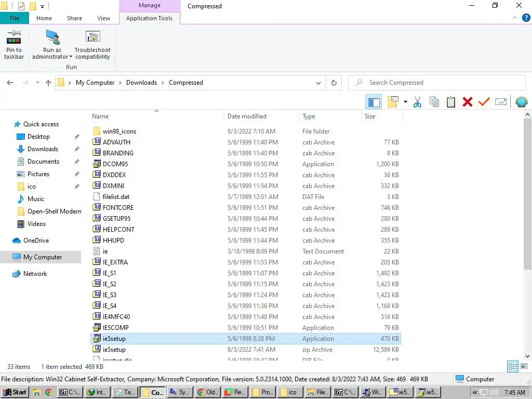This screenshot has width=532, height=399.
Task: Open recent locations dropdown chevron
Action: click(37, 83)
